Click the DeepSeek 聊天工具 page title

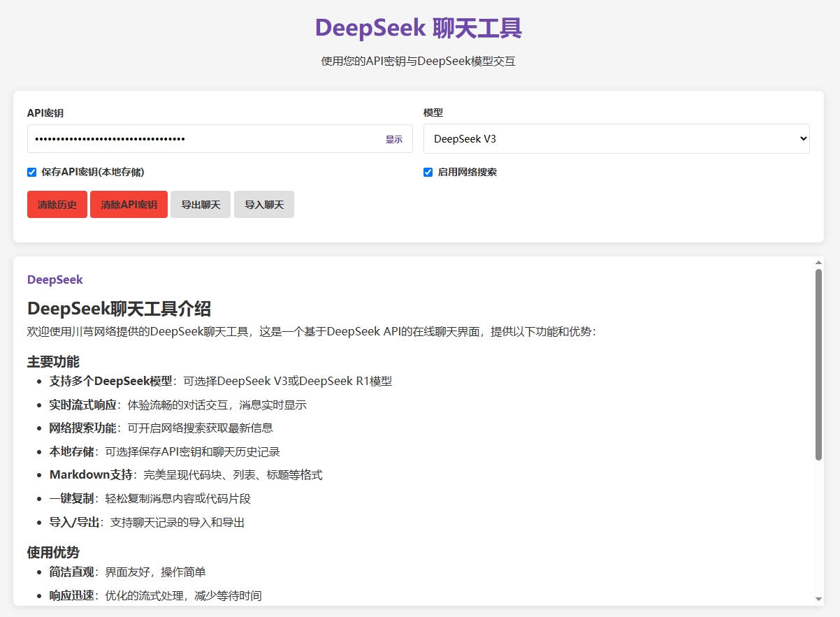tap(419, 29)
